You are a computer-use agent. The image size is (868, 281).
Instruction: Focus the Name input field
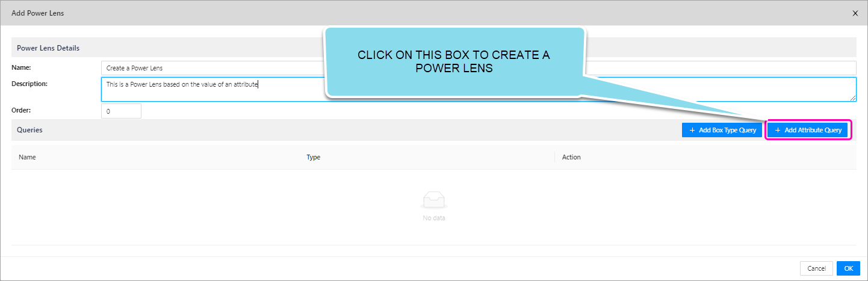pyautogui.click(x=211, y=68)
